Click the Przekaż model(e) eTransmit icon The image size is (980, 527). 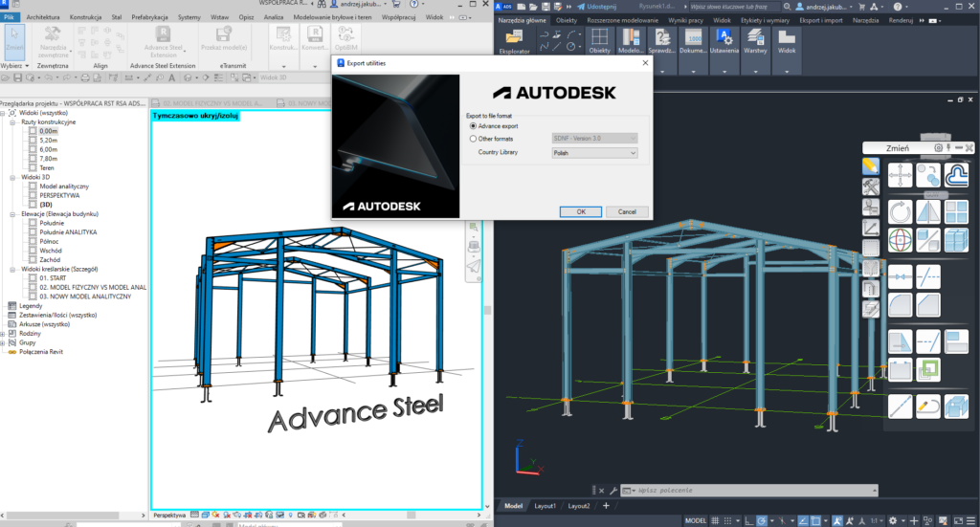pos(224,38)
